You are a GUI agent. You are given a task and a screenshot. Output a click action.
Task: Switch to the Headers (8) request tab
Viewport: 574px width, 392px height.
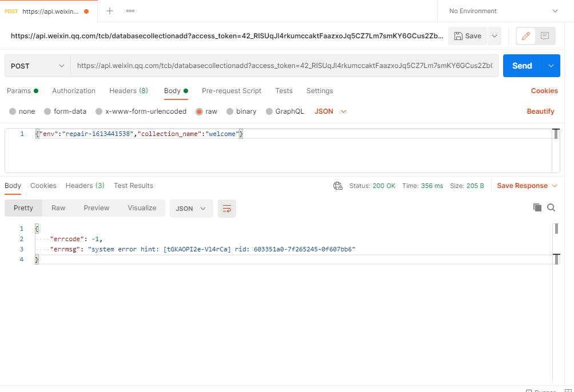(129, 91)
